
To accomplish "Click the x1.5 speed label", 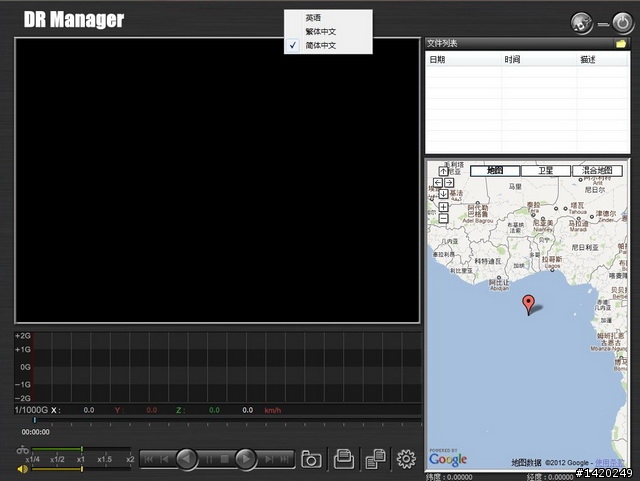I will 104,459.
